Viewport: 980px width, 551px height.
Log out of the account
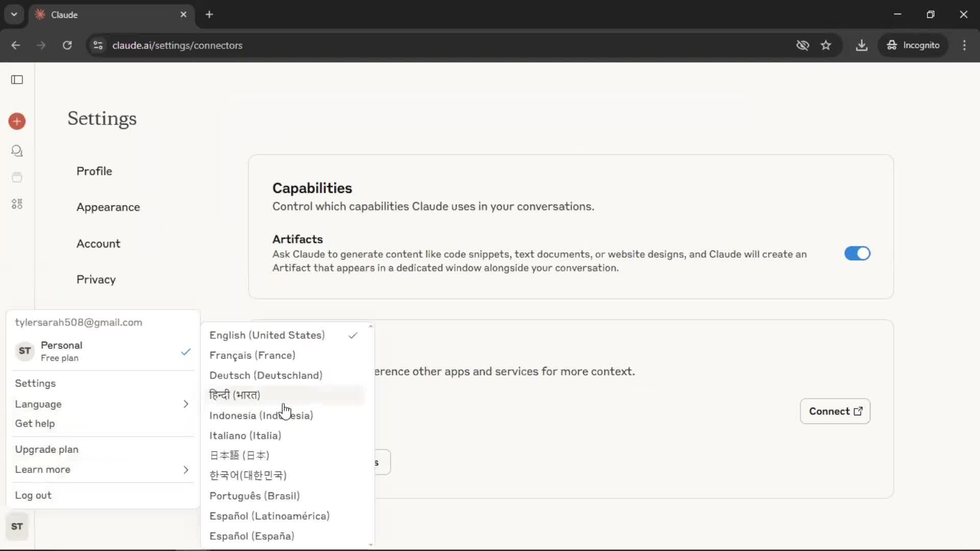(x=103, y=495)
